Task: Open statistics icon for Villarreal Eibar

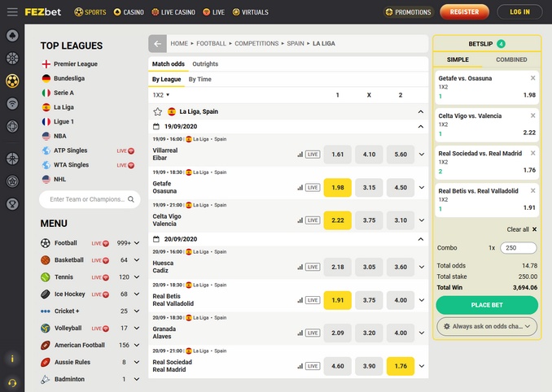Action: click(x=300, y=155)
